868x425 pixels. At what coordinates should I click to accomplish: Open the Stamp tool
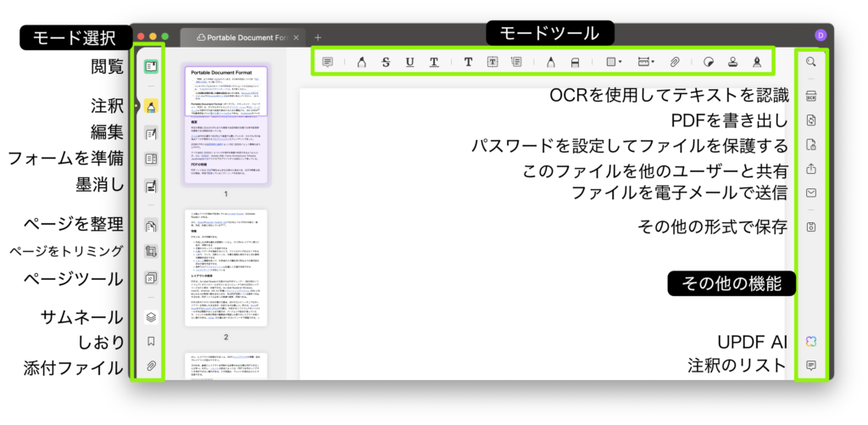pyautogui.click(x=732, y=62)
